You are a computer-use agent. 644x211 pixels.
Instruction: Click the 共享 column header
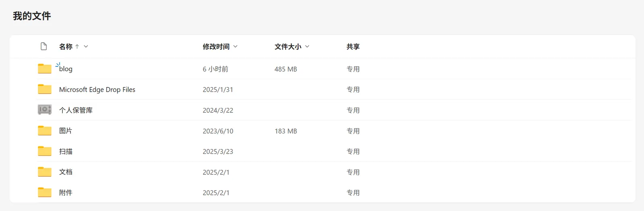pyautogui.click(x=353, y=47)
